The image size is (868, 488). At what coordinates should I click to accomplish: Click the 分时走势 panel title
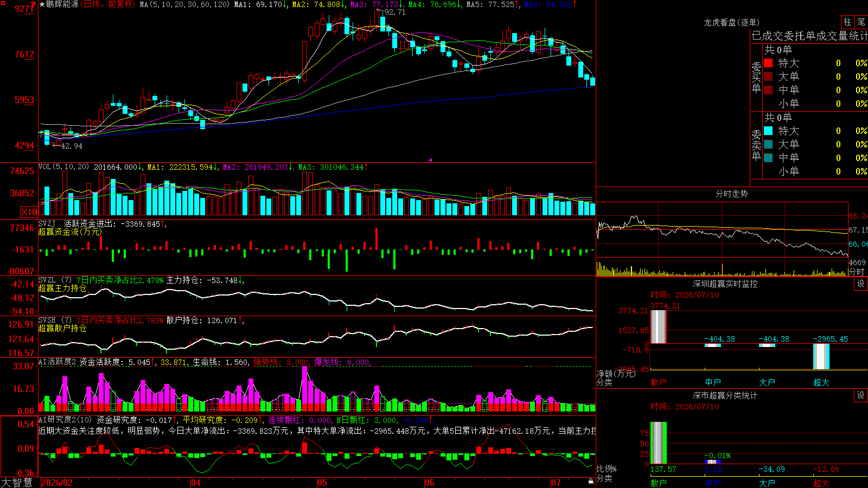click(x=731, y=194)
